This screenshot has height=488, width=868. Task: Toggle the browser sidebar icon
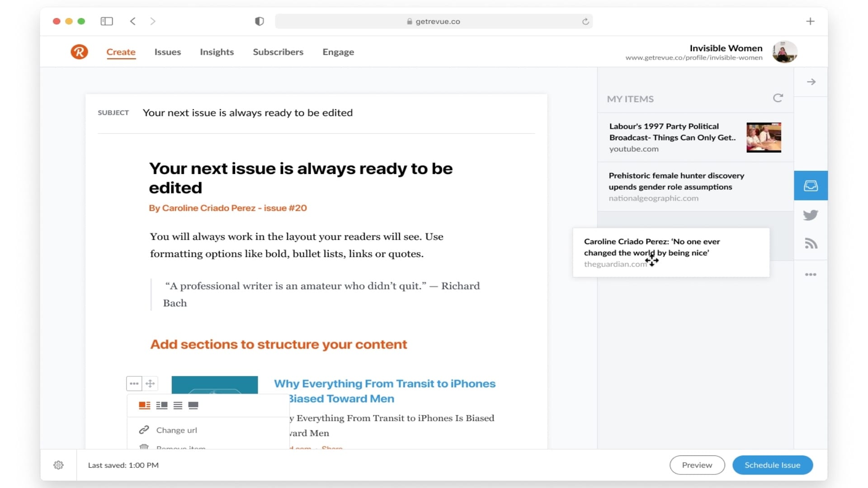click(x=107, y=21)
